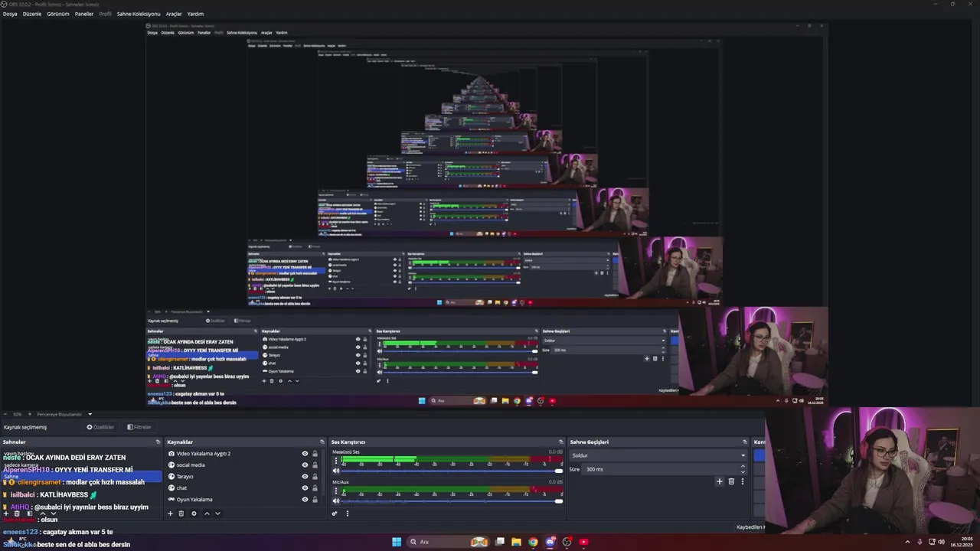980x551 pixels.
Task: Hide the Tarayıcı source
Action: (x=305, y=477)
